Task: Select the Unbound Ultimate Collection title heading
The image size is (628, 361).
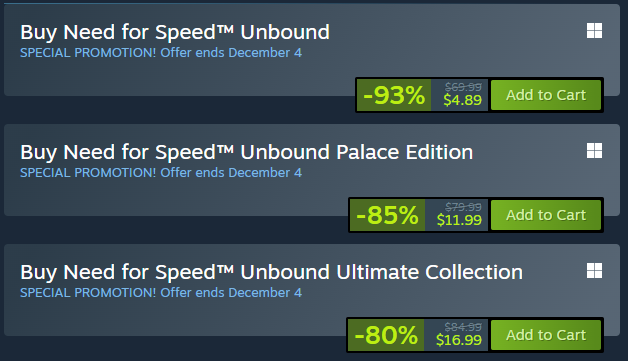Action: click(272, 272)
